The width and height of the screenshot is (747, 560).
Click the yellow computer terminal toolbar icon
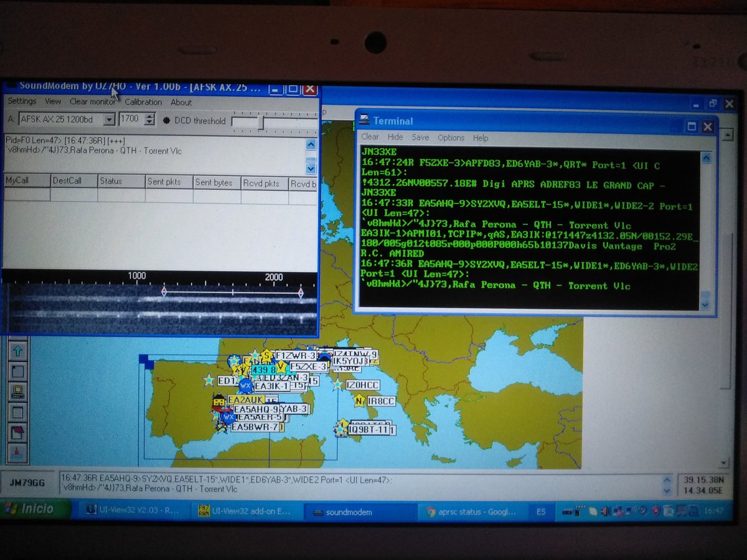(17, 392)
